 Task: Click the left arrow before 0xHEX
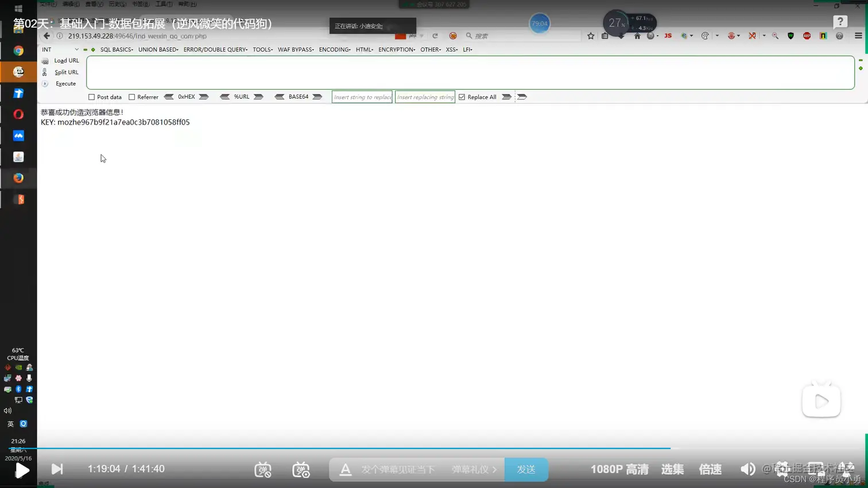pos(169,97)
